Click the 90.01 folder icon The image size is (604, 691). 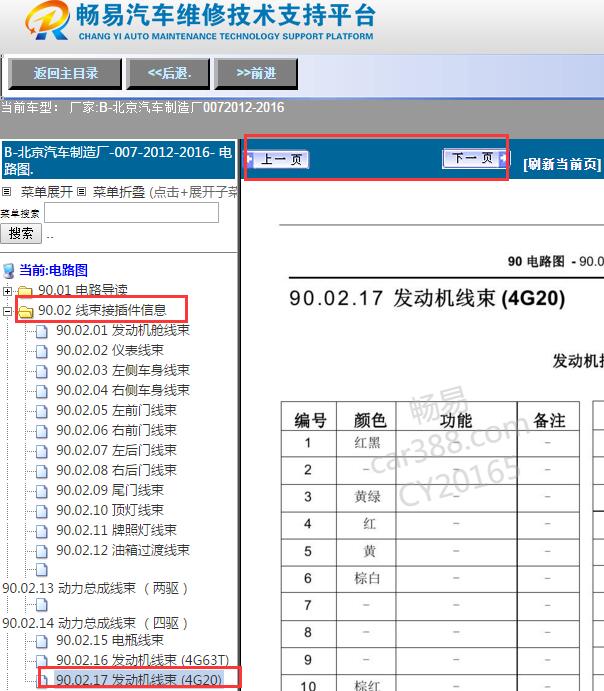click(25, 291)
